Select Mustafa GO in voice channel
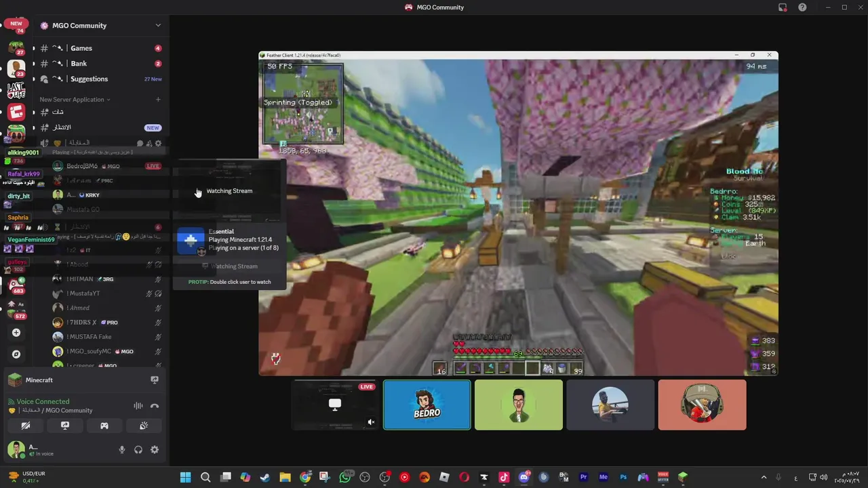This screenshot has height=488, width=868. point(107,209)
